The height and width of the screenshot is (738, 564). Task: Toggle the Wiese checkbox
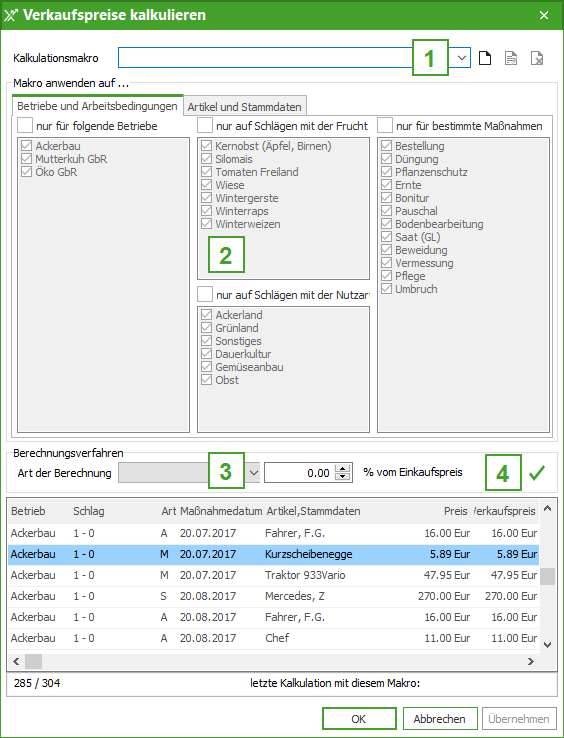[x=206, y=184]
